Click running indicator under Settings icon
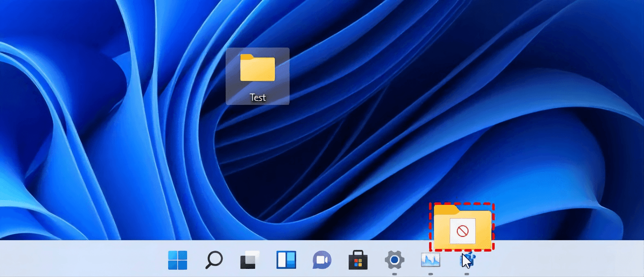The width and height of the screenshot is (644, 277). click(394, 274)
